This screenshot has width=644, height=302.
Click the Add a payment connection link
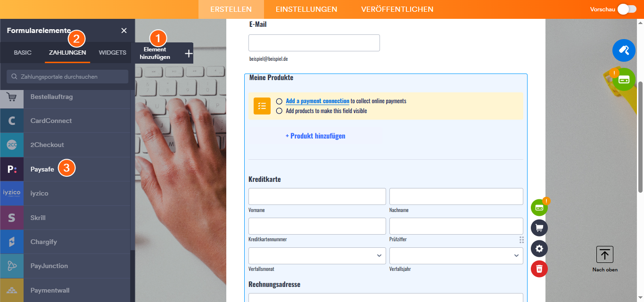click(317, 101)
